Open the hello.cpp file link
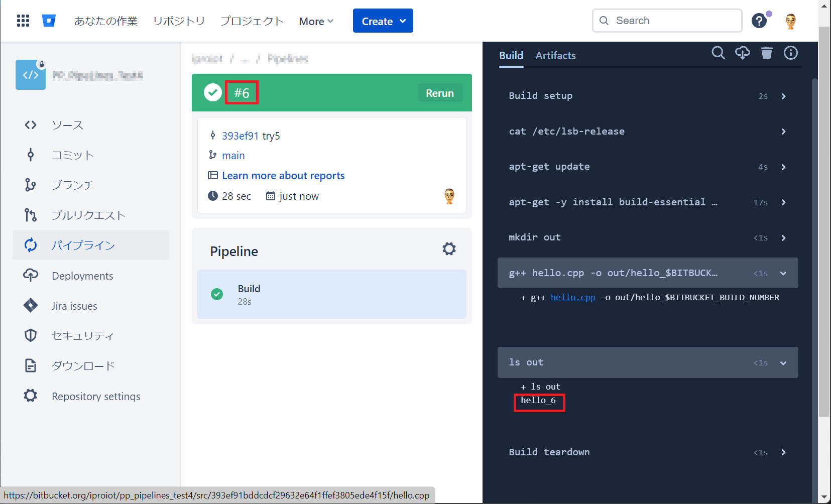Image resolution: width=831 pixels, height=504 pixels. coord(572,297)
